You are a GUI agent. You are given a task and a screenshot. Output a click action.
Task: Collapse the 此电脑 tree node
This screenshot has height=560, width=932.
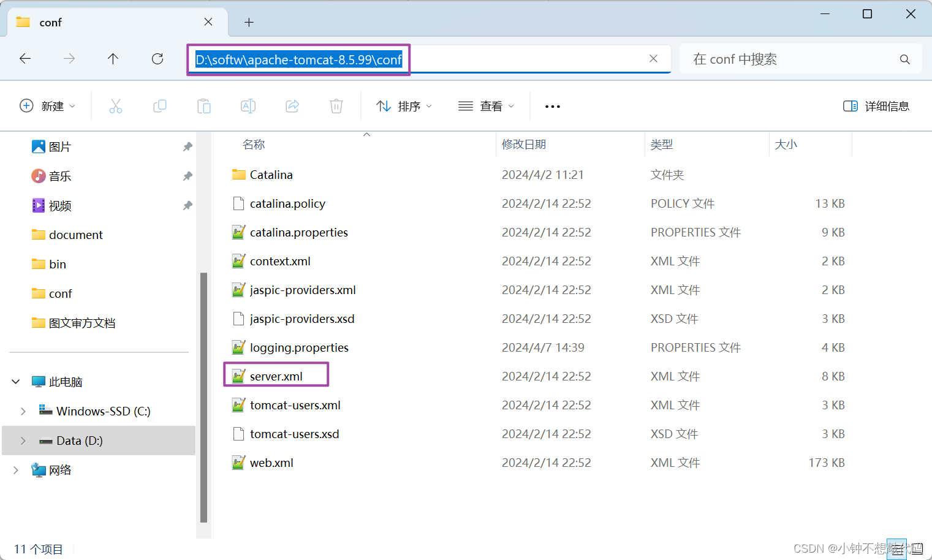point(16,382)
